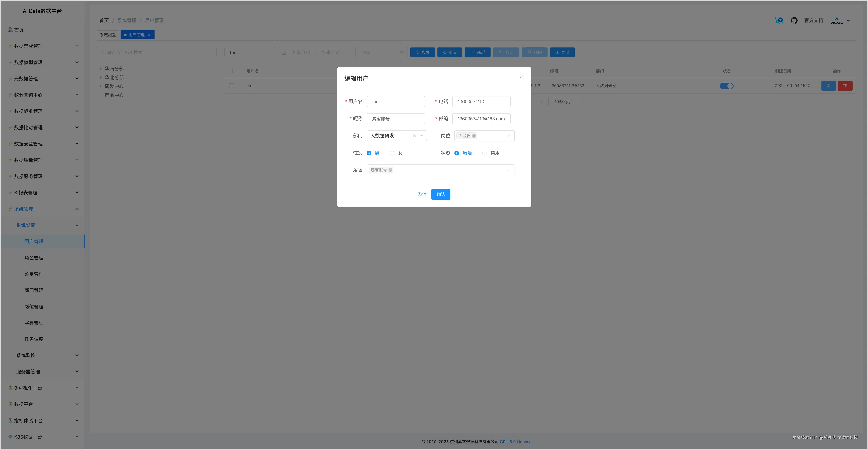Open the GitHub icon in the top bar
Viewport: 868px width, 450px height.
[x=794, y=20]
